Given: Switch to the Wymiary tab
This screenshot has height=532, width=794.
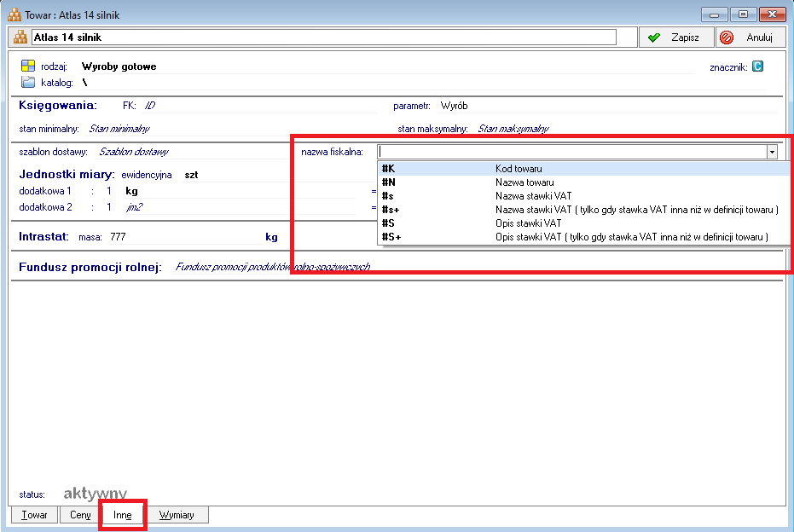Looking at the screenshot, I should click(177, 515).
